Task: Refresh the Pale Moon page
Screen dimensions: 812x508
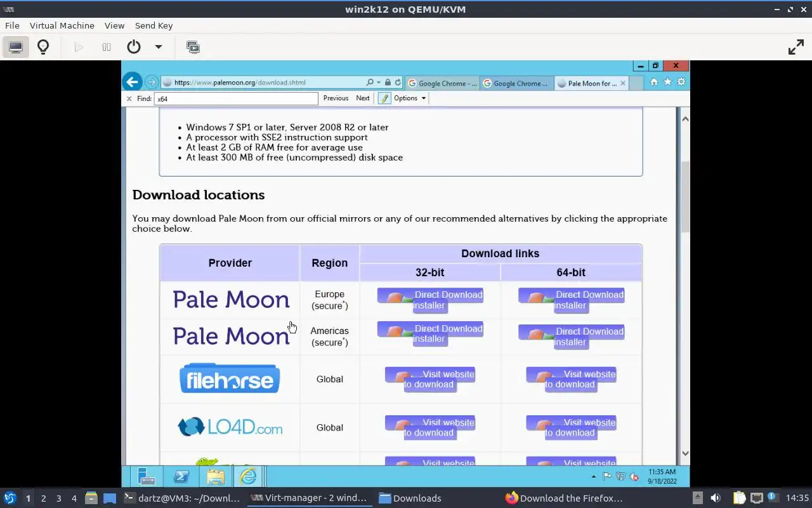Action: point(398,83)
